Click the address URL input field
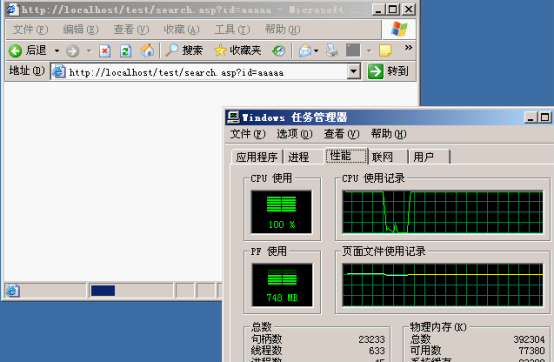Screen dimensions: 554x362 point(200,72)
